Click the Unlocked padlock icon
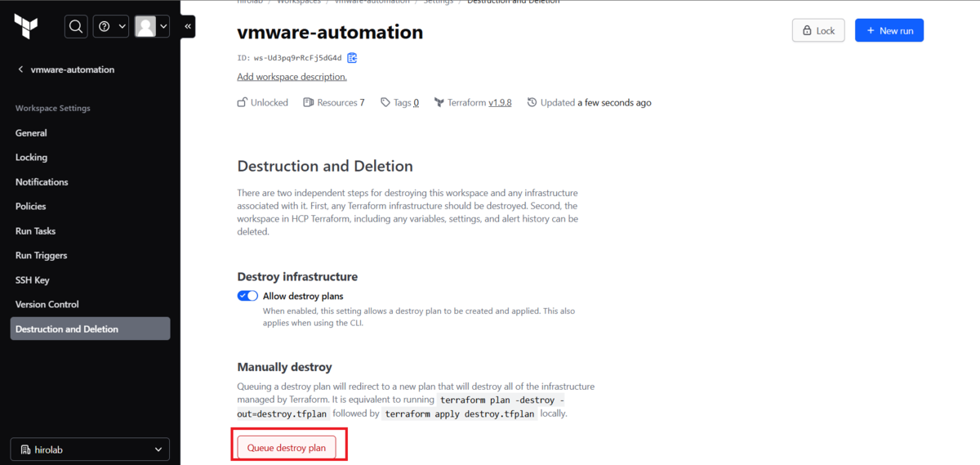The height and width of the screenshot is (465, 980). coord(242,103)
